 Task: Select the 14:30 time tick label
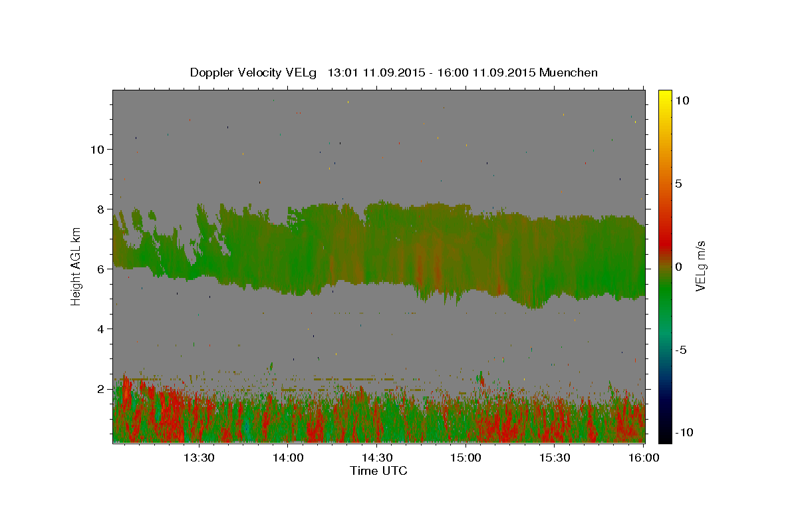376,458
